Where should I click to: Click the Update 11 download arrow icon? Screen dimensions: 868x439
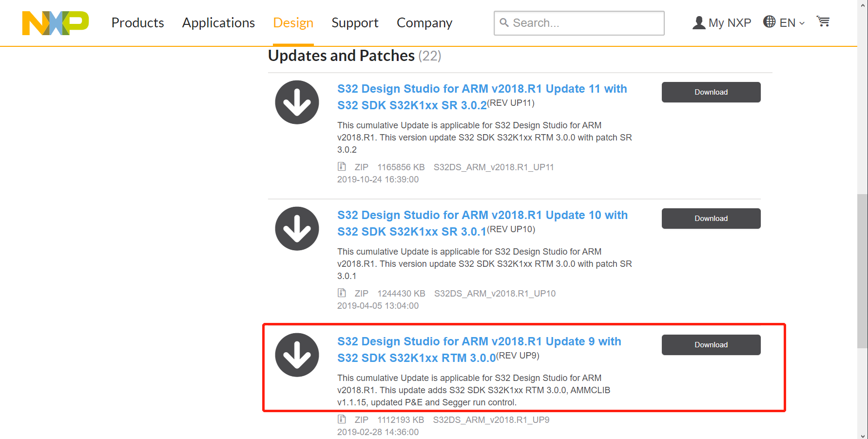(x=297, y=102)
